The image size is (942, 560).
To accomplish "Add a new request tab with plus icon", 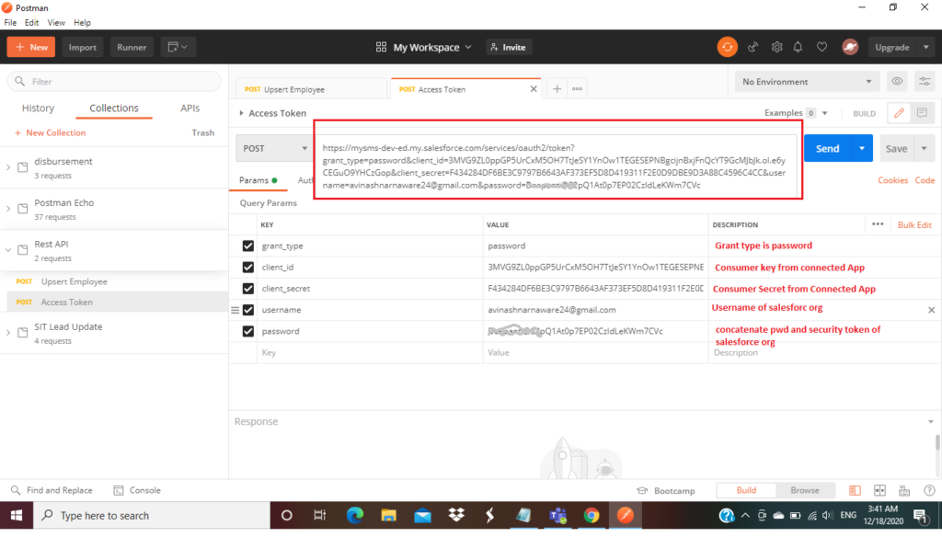I will tap(557, 89).
